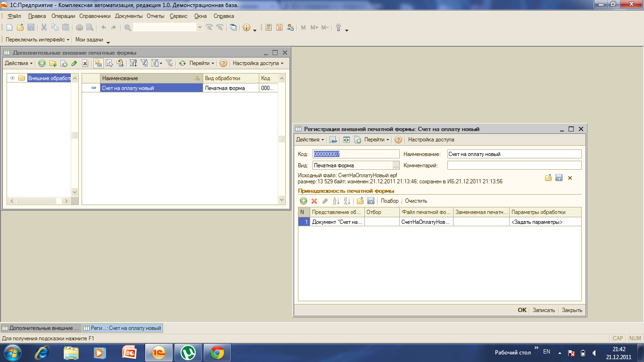Click the Записать button

tap(544, 310)
